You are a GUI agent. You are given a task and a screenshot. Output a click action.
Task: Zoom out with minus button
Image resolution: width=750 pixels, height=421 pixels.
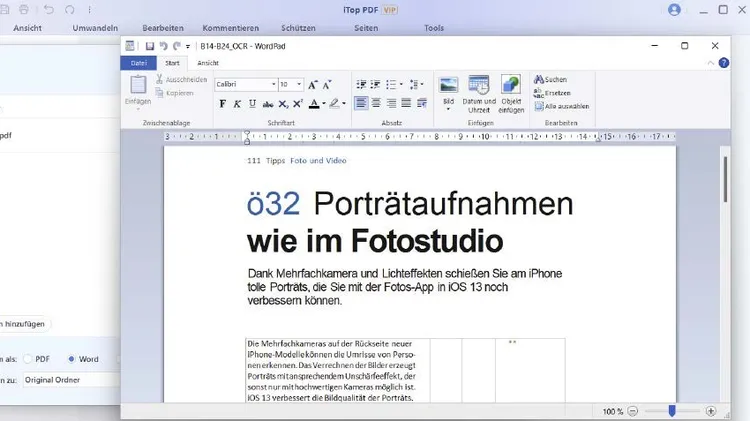tap(632, 411)
